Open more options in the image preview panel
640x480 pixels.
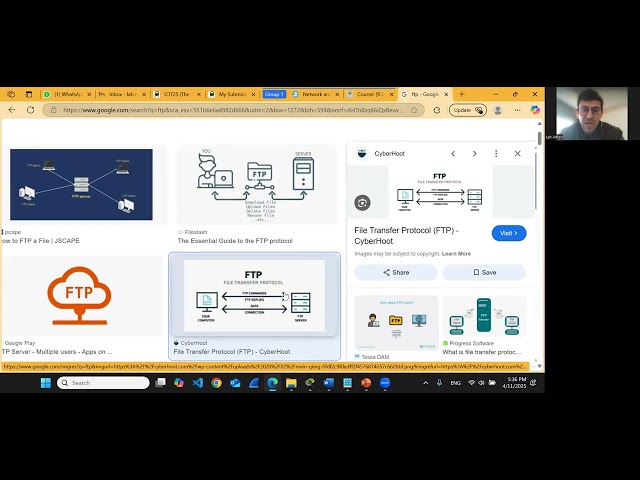click(x=496, y=154)
